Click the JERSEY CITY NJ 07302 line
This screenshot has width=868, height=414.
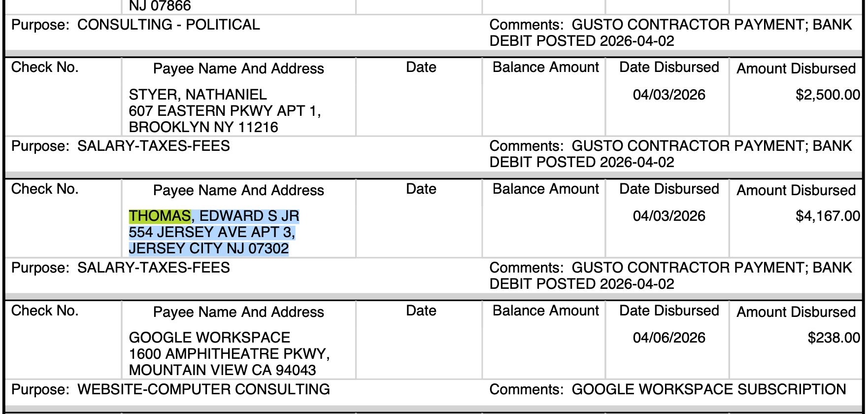pos(209,248)
